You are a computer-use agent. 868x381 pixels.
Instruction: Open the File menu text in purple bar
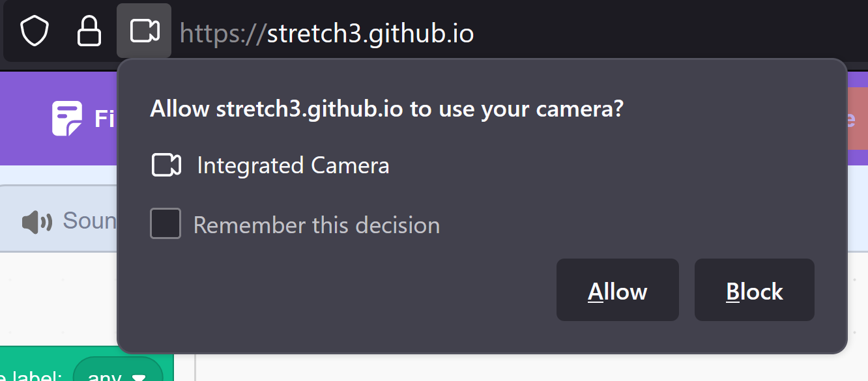104,119
